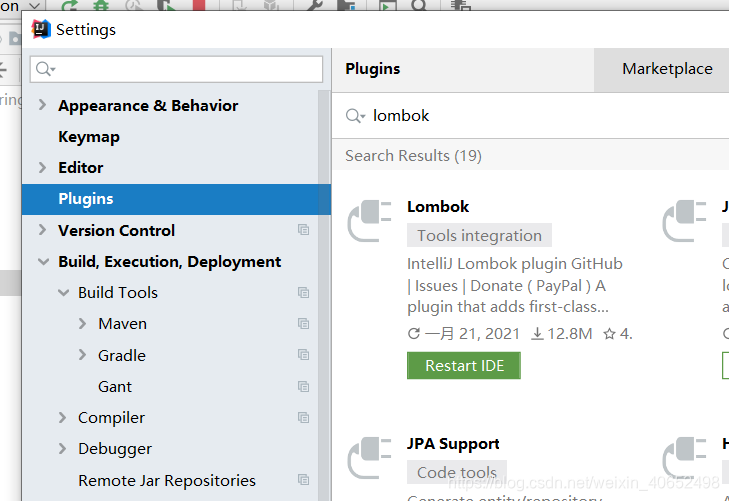Expand the Gradle node
729x501 pixels.
82,355
